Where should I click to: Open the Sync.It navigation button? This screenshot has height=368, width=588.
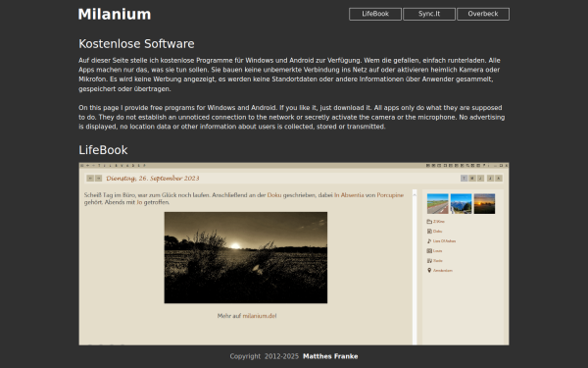(429, 14)
